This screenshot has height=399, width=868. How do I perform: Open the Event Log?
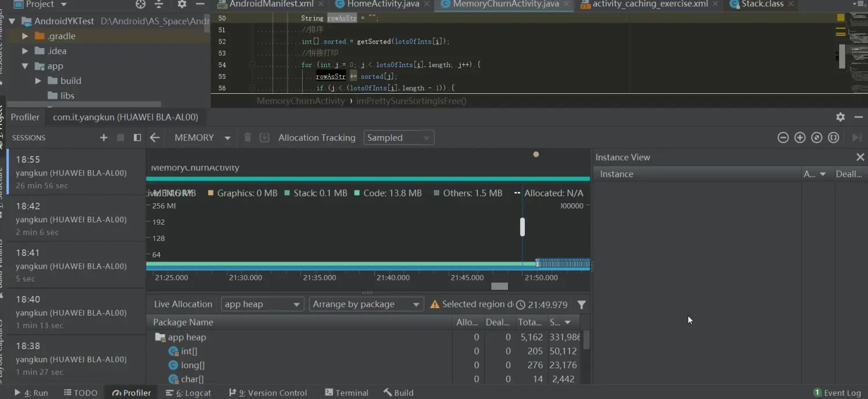837,393
